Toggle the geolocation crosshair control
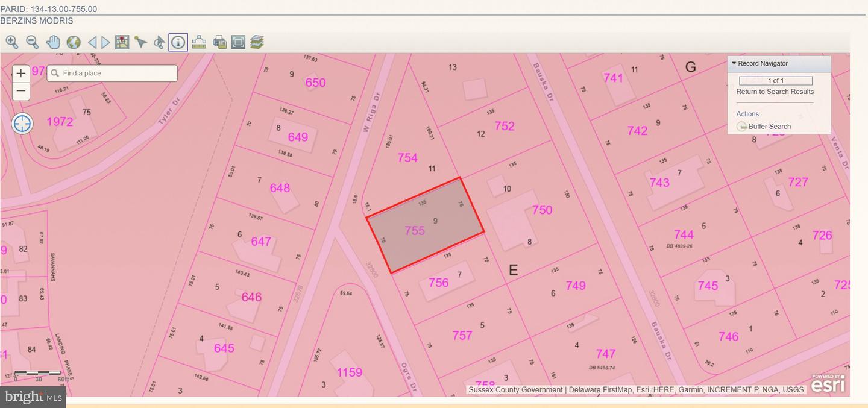868x408 pixels. tap(22, 123)
